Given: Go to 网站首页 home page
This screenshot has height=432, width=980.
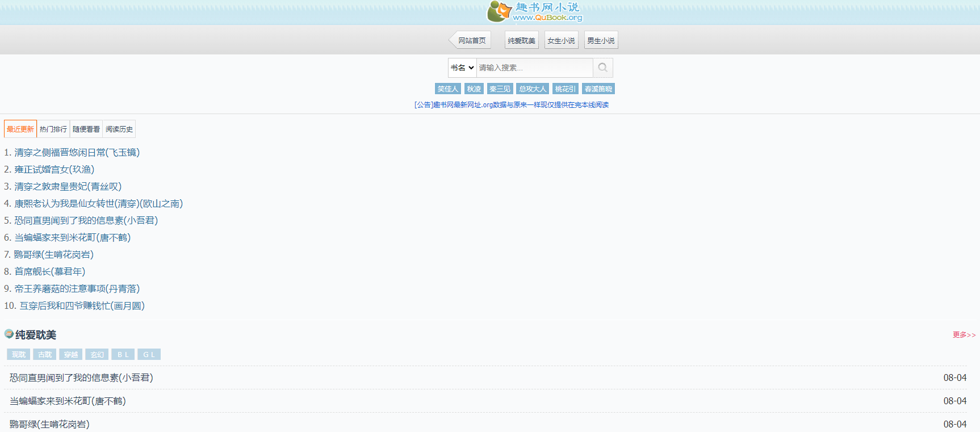Looking at the screenshot, I should tap(471, 40).
